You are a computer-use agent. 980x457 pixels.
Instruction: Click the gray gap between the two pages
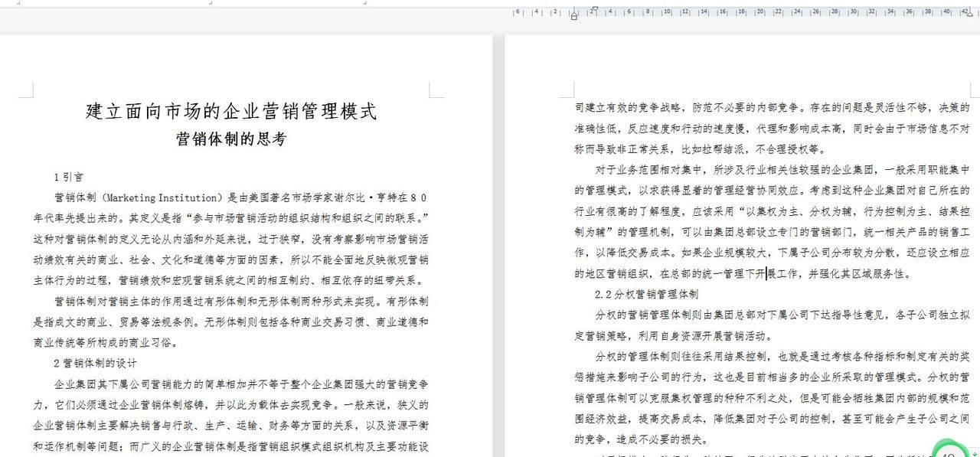[496, 230]
